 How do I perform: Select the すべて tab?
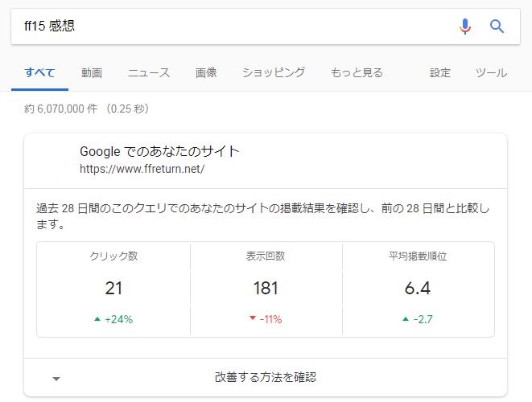[39, 72]
